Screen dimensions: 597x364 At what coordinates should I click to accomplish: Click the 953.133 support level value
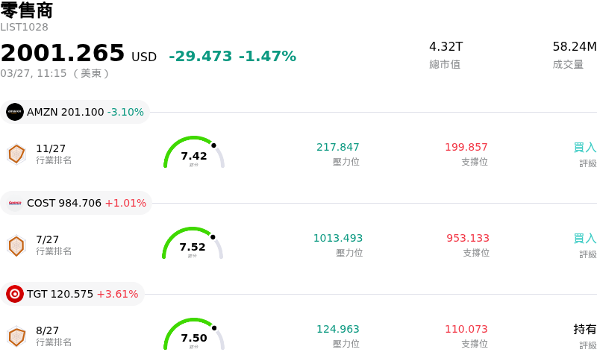click(x=468, y=238)
